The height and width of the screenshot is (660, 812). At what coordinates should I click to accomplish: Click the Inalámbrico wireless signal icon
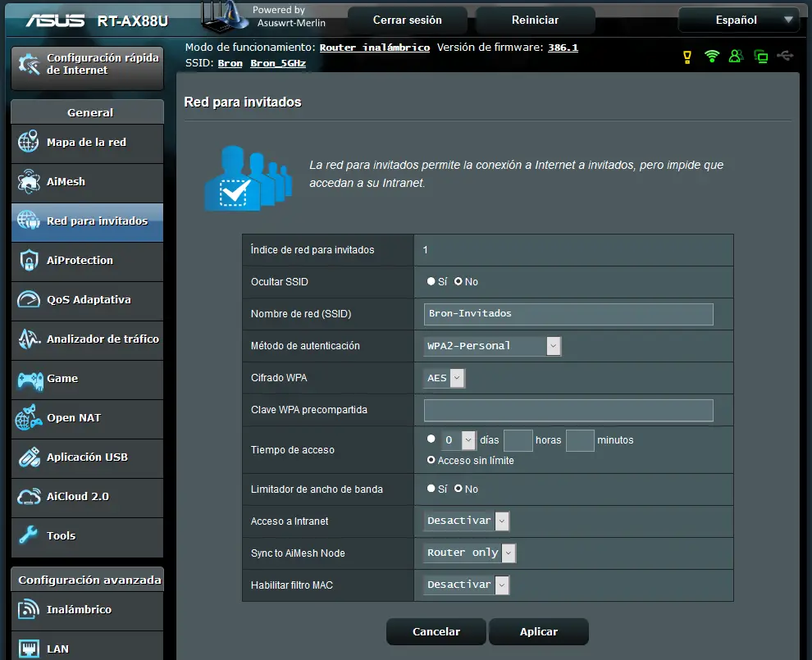point(29,609)
